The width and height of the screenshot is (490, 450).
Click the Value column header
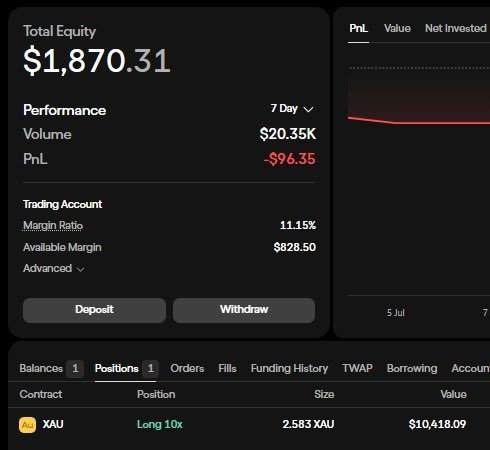[x=453, y=394]
